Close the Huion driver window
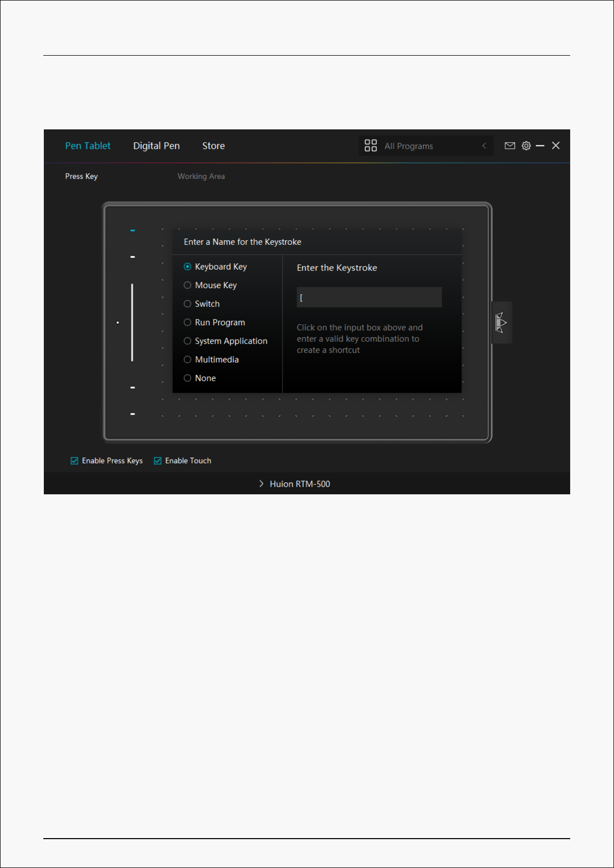The height and width of the screenshot is (868, 614). click(x=556, y=146)
